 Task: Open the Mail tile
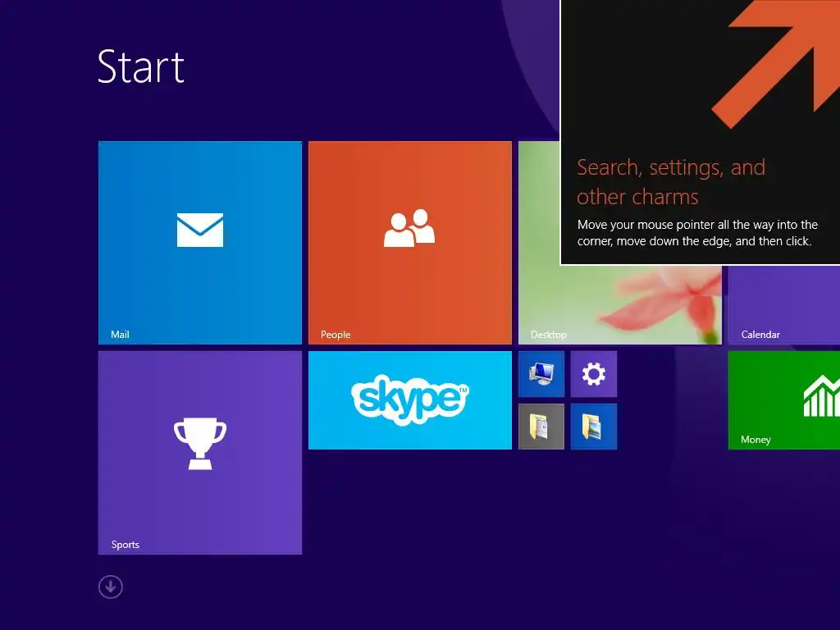click(x=200, y=243)
